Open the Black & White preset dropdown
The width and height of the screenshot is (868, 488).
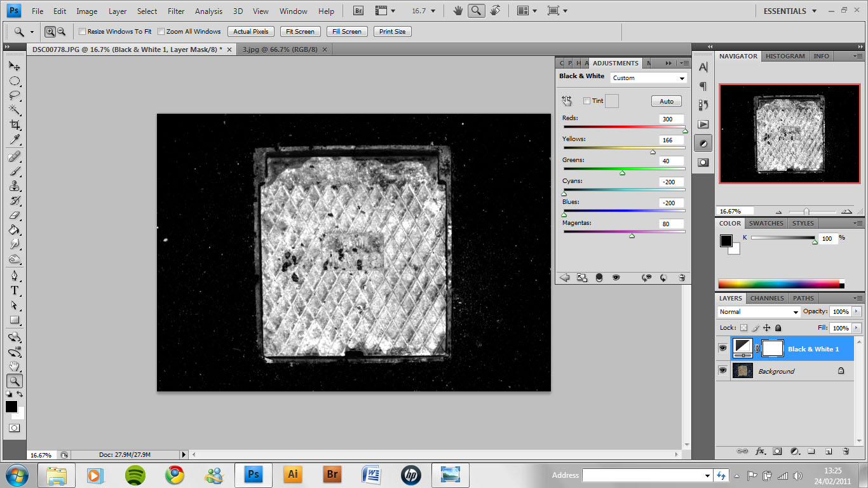click(x=649, y=78)
